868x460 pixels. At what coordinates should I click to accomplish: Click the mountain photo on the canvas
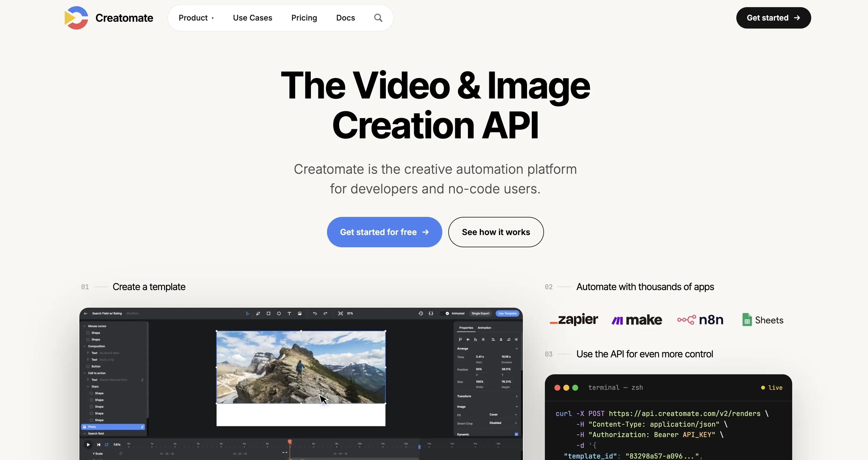click(301, 367)
